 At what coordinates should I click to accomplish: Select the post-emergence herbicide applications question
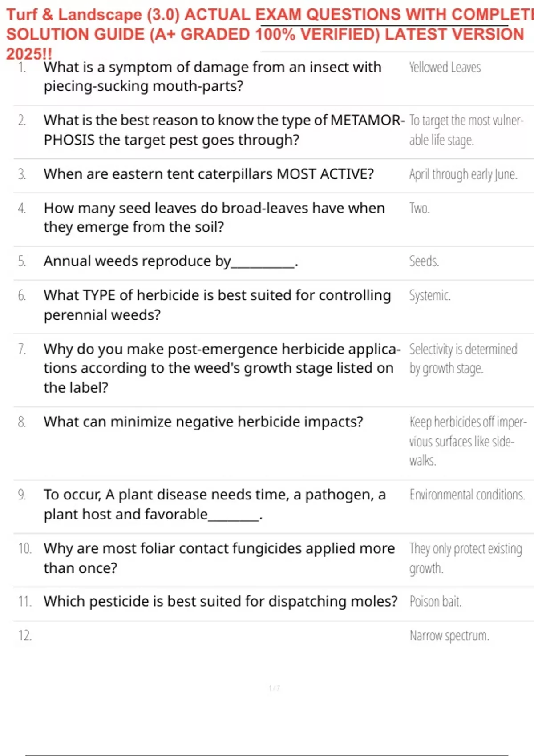click(222, 368)
